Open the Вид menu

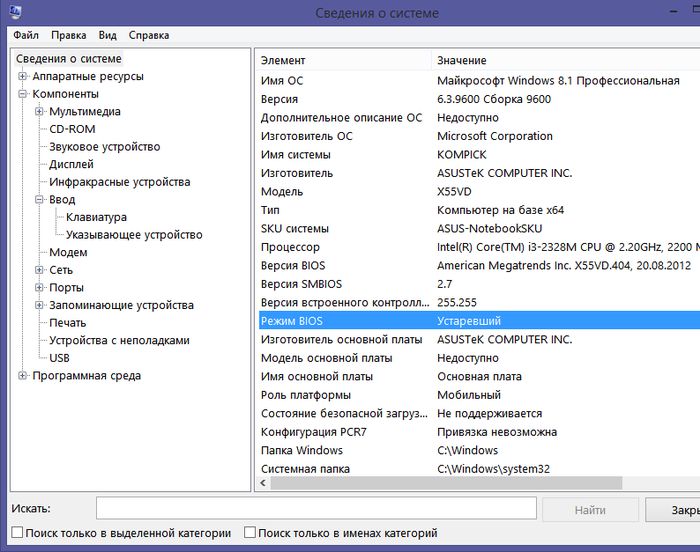[107, 35]
